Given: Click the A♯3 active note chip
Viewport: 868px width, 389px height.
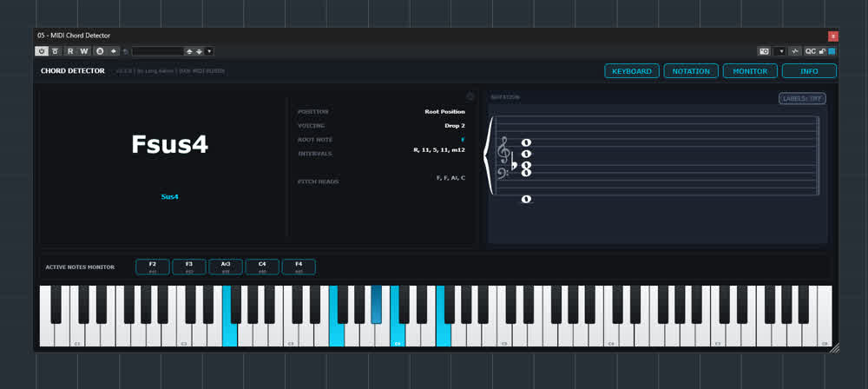Looking at the screenshot, I should click(x=226, y=267).
